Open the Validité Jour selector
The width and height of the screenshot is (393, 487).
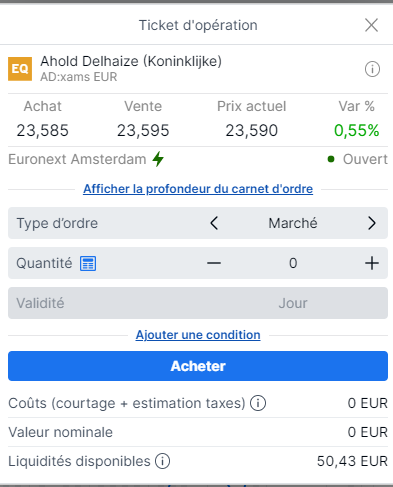coord(198,303)
